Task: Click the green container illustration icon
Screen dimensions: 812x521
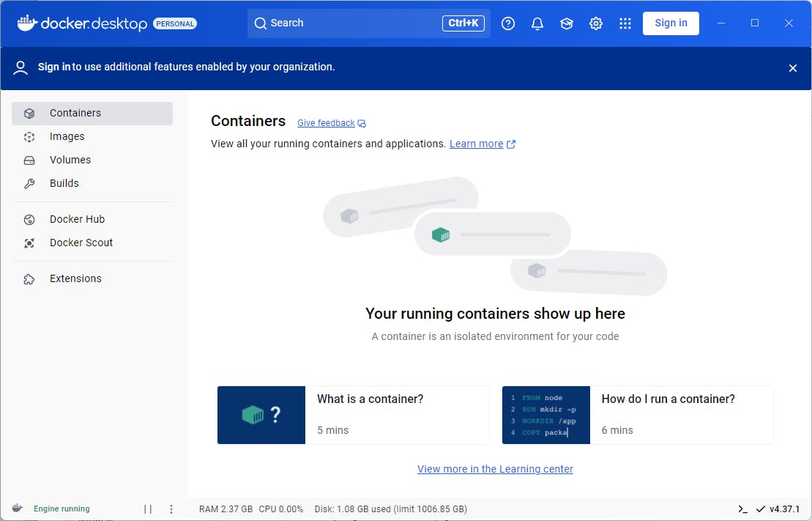Action: [441, 234]
